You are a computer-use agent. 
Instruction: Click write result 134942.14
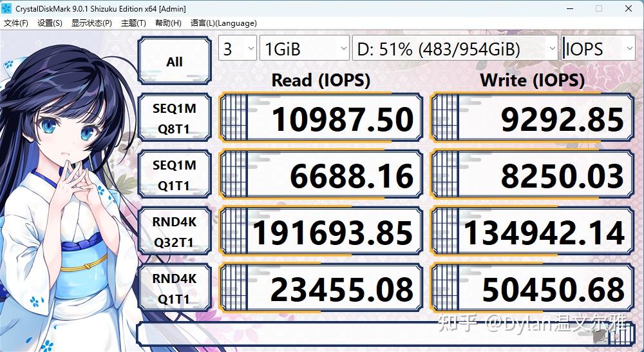532,231
